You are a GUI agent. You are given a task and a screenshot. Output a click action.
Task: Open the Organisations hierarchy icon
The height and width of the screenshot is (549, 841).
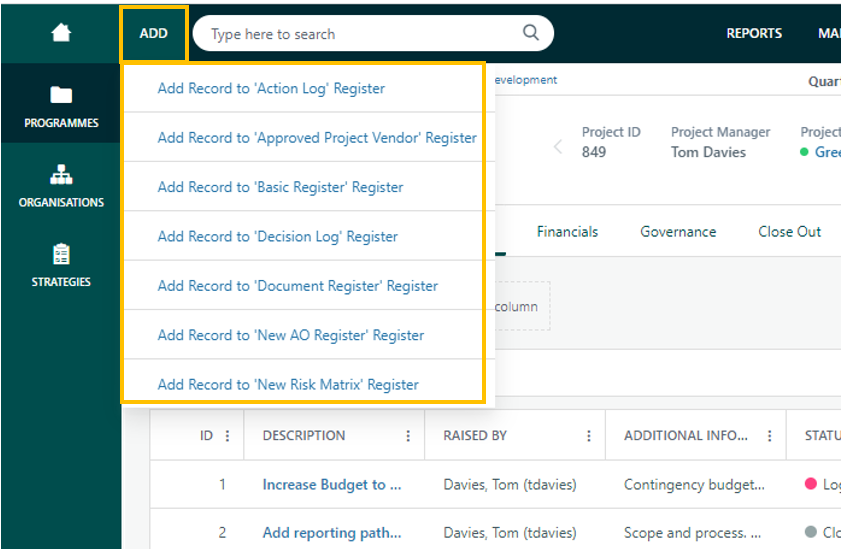(61, 174)
